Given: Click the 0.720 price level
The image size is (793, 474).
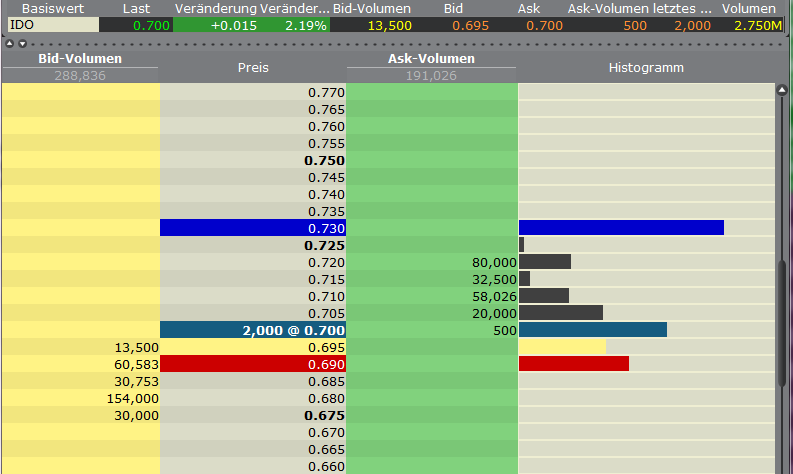Looking at the screenshot, I should click(x=326, y=262).
